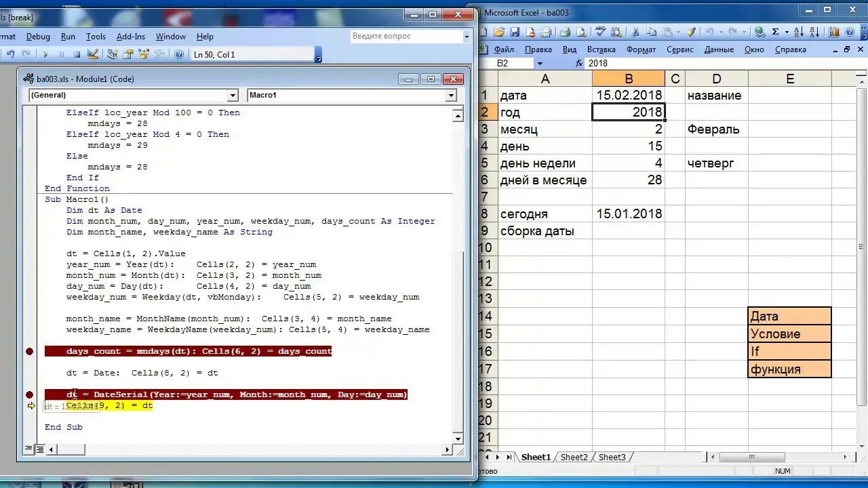
Task: Click the Print Preview icon in Excel
Action: point(581,32)
